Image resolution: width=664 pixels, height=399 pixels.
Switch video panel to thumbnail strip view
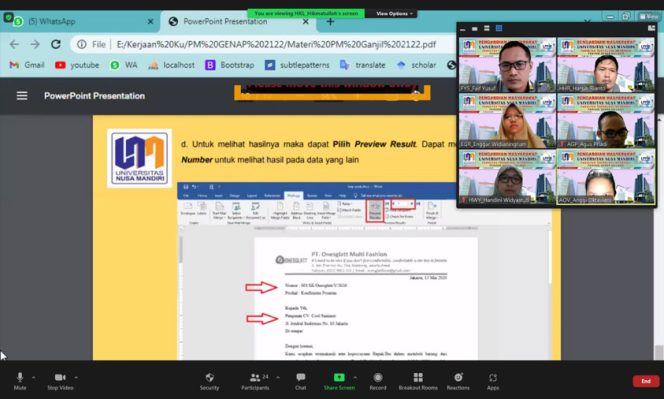coord(475,29)
